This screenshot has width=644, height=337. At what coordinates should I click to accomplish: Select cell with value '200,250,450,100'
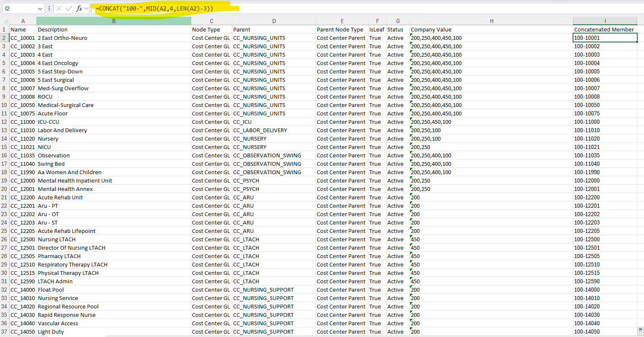(492, 122)
